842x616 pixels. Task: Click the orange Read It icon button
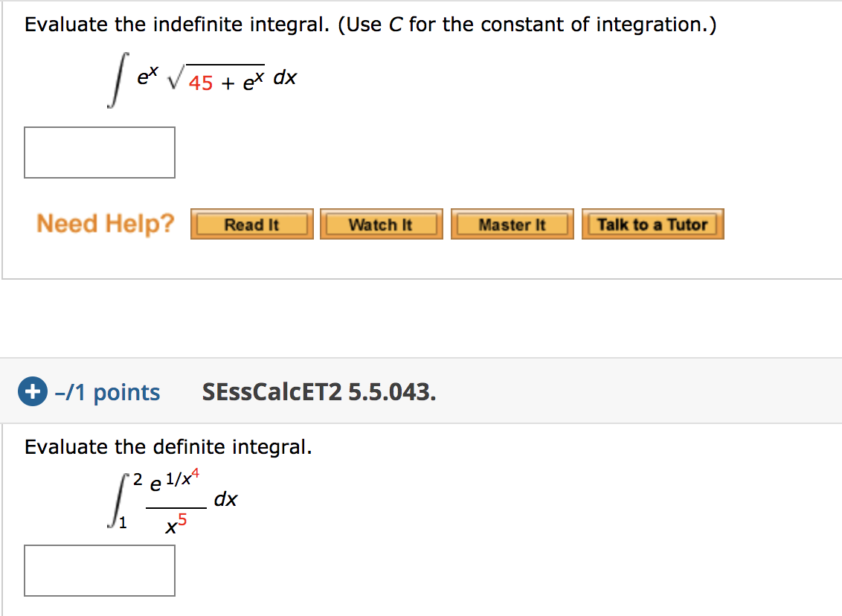click(251, 223)
